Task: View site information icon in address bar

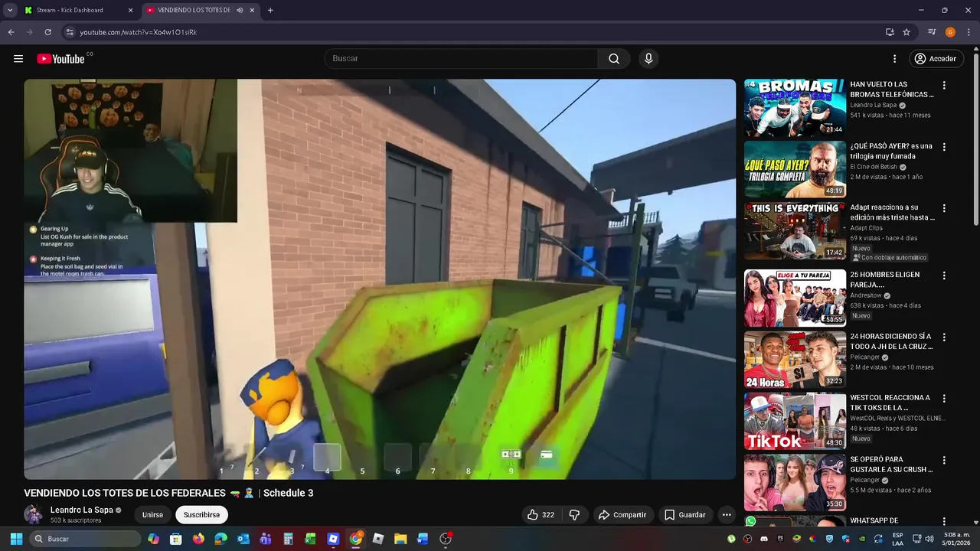Action: coord(70,32)
